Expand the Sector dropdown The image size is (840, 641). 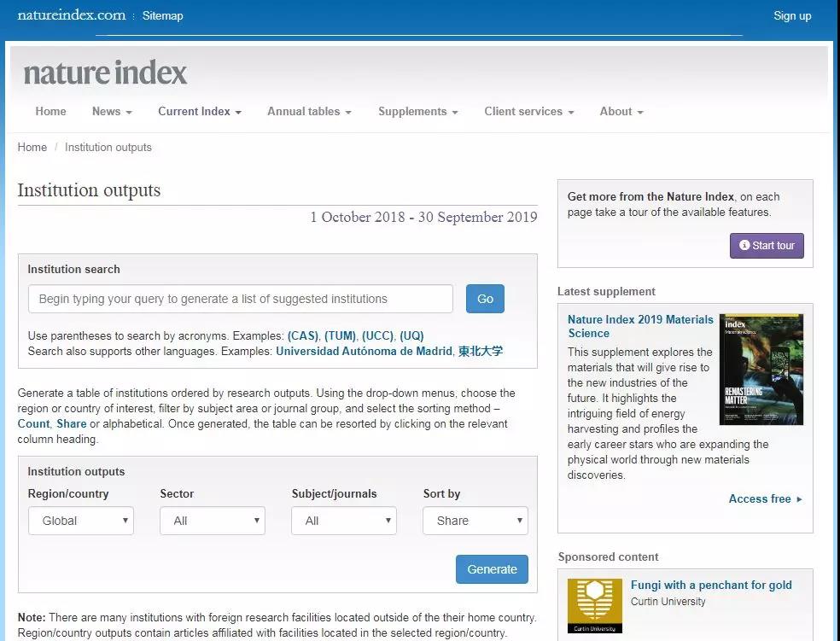[212, 521]
